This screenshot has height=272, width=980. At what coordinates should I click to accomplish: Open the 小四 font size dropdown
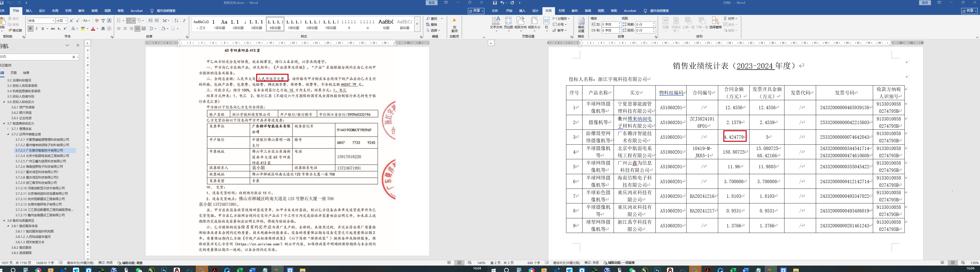[66, 21]
